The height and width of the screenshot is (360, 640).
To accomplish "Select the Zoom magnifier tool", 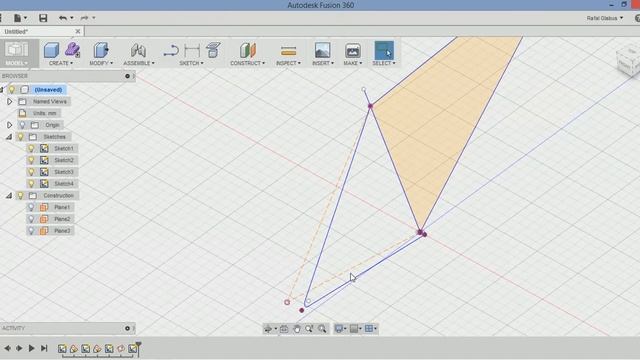I will coord(309,329).
